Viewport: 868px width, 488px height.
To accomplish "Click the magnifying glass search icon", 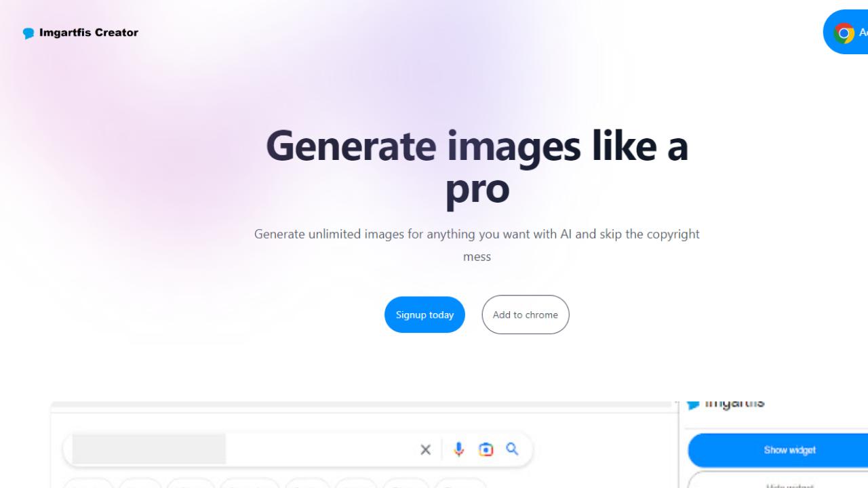I will pyautogui.click(x=513, y=449).
